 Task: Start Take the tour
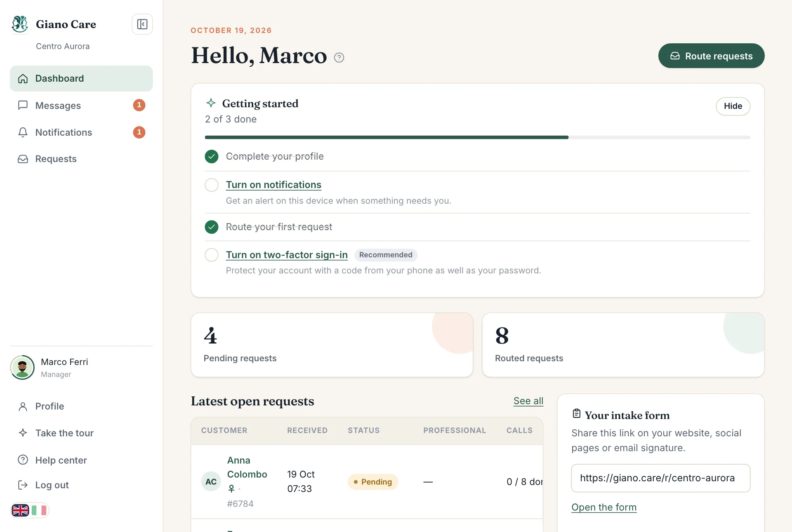click(x=81, y=433)
